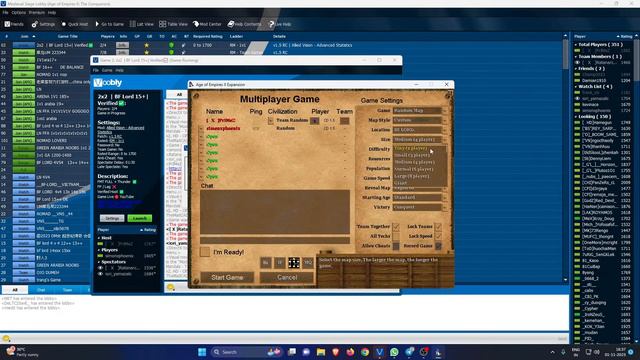640x360 pixels.
Task: Collapse the Watch List group in the player panel
Action: tap(576, 87)
